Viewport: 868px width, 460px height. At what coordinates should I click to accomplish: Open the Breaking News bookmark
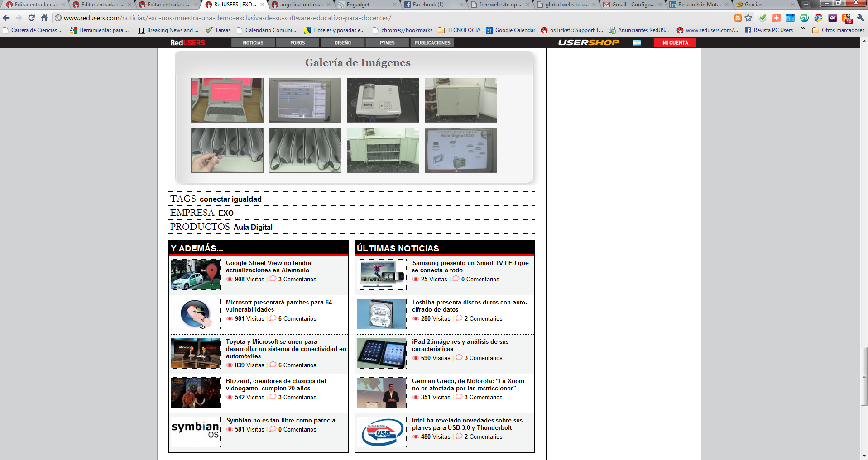(168, 30)
